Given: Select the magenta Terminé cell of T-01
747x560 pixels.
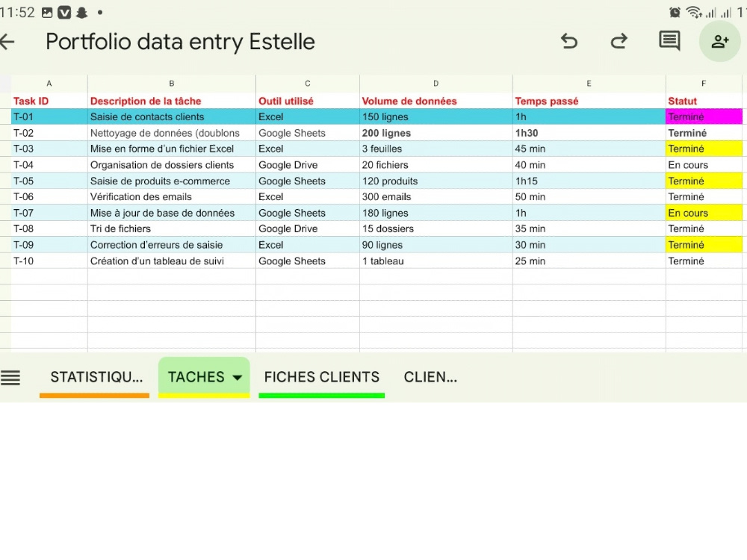Looking at the screenshot, I should click(x=704, y=116).
